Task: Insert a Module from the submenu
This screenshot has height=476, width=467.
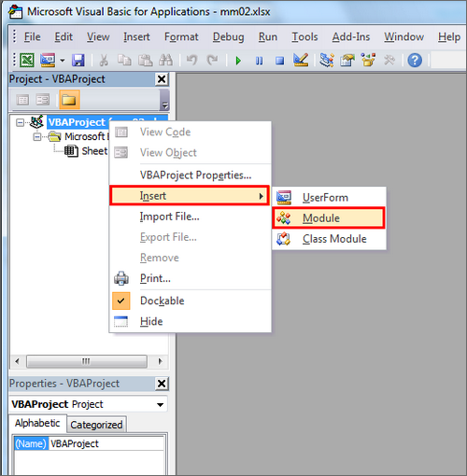Action: point(329,218)
